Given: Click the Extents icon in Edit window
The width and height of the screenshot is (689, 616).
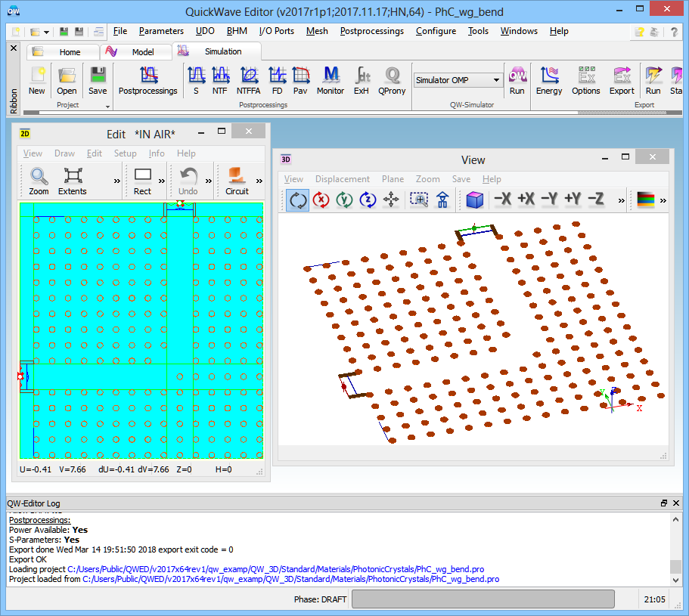Looking at the screenshot, I should pos(73,181).
